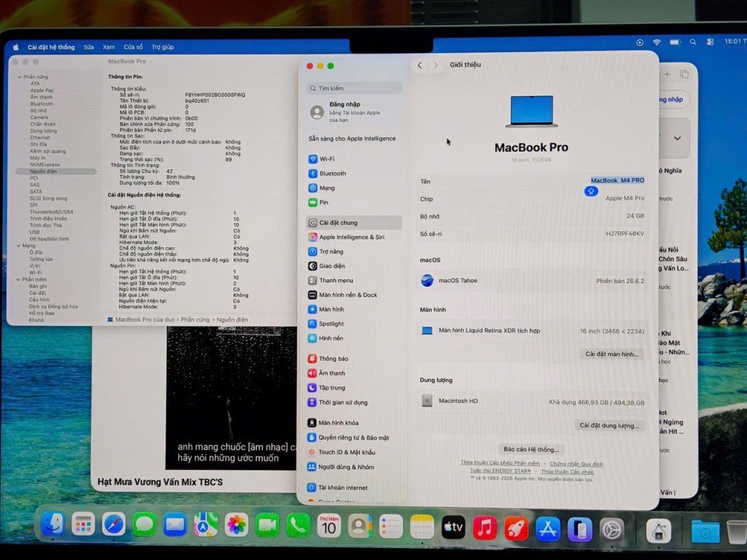Open the Trợ giúp menu
The height and width of the screenshot is (560, 747).
tap(163, 47)
